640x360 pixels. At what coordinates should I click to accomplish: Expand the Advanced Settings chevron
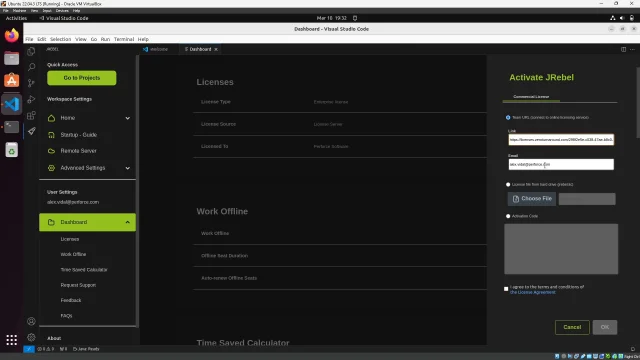click(128, 168)
